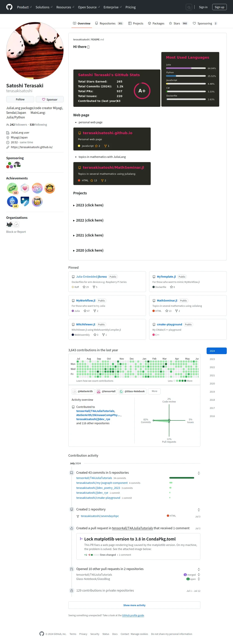Image resolution: width=233 pixels, height=644 pixels.
Task: Open the terasakisatoshi.github.io repo card
Action: point(112,139)
